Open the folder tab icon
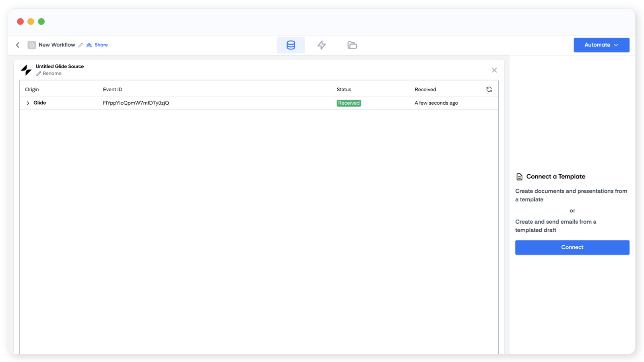Screen dimensions: 644x362 pyautogui.click(x=352, y=45)
